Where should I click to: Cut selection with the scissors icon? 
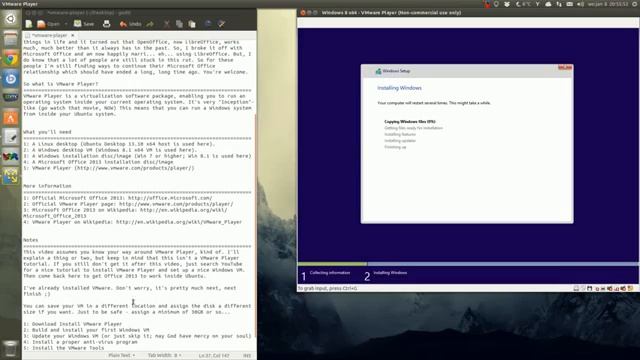coord(167,24)
